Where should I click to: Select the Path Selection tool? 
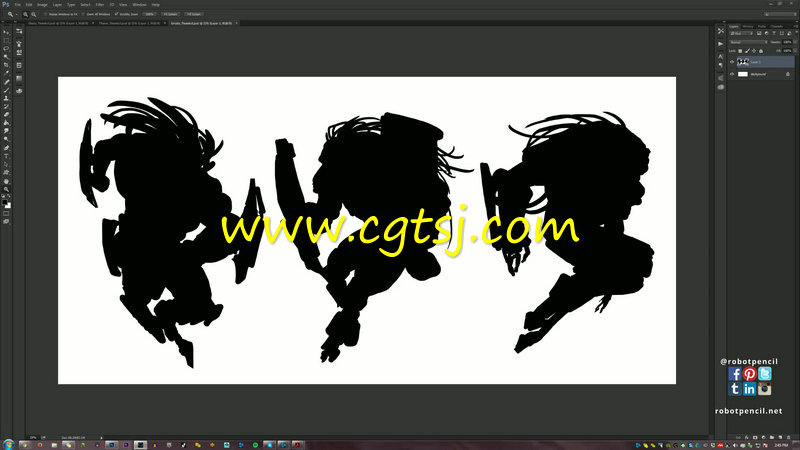pos(6,164)
